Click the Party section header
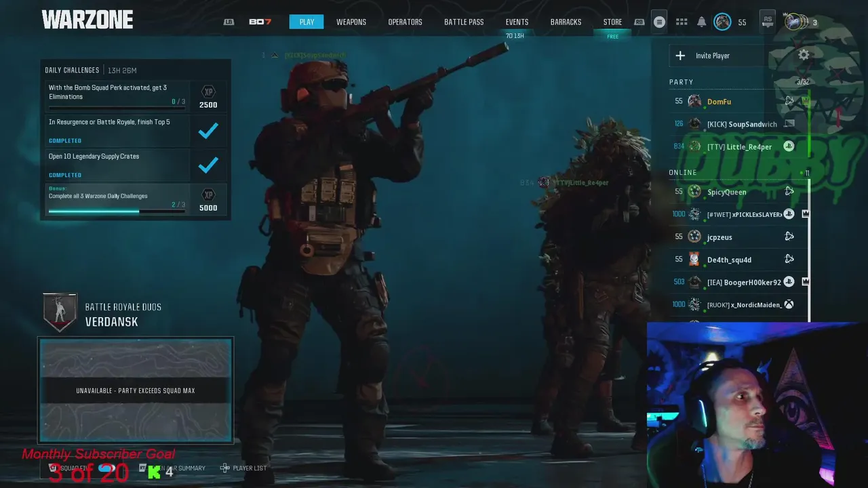Screen dimensions: 868x488 pyautogui.click(x=681, y=82)
